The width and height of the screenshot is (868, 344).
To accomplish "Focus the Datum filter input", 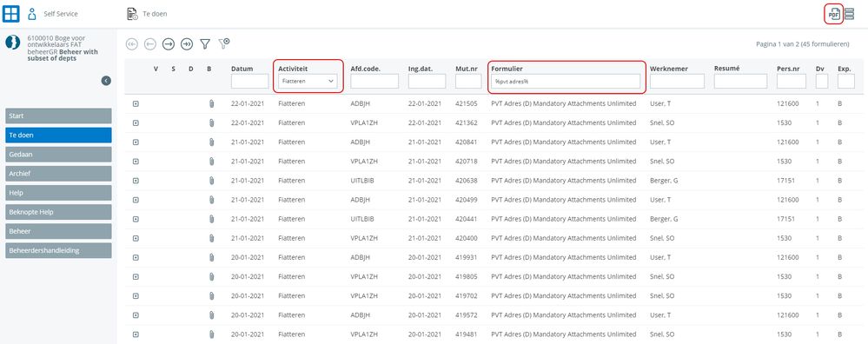I will pyautogui.click(x=249, y=82).
